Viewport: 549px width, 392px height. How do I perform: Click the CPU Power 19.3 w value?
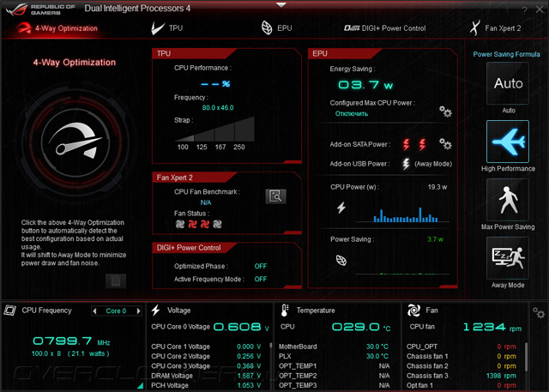pyautogui.click(x=437, y=187)
